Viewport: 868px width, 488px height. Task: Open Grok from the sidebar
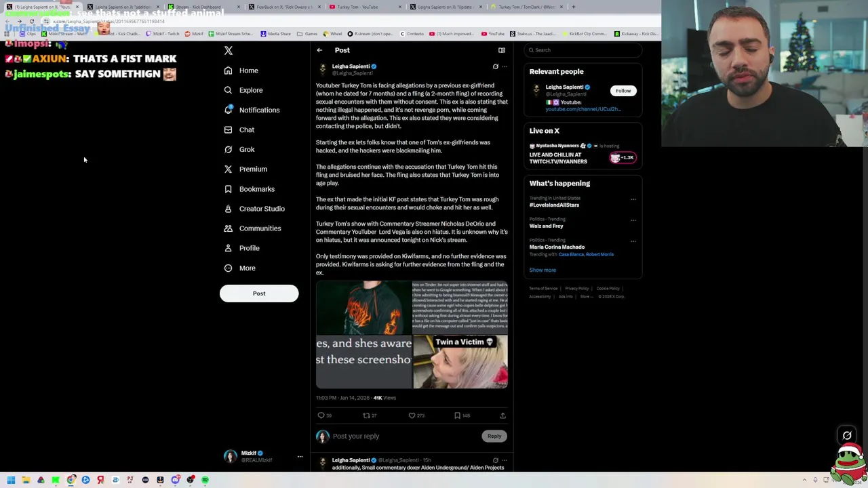click(x=239, y=149)
